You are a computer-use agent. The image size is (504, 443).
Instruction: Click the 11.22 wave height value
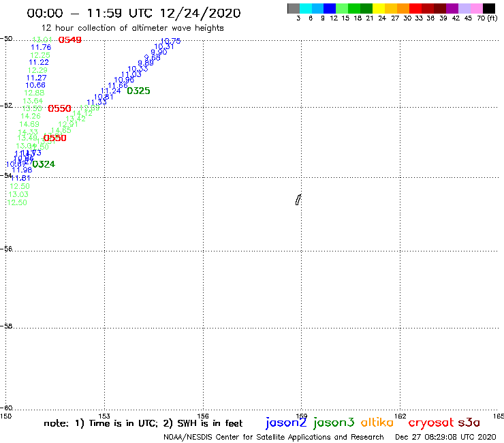coord(39,63)
